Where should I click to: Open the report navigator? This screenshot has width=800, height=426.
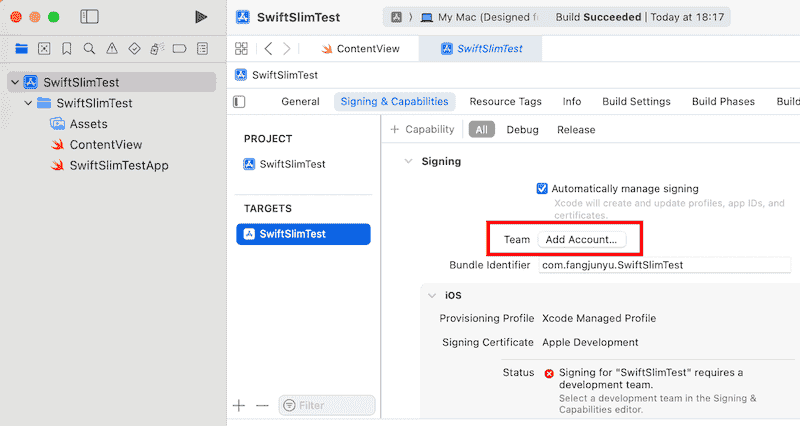203,48
